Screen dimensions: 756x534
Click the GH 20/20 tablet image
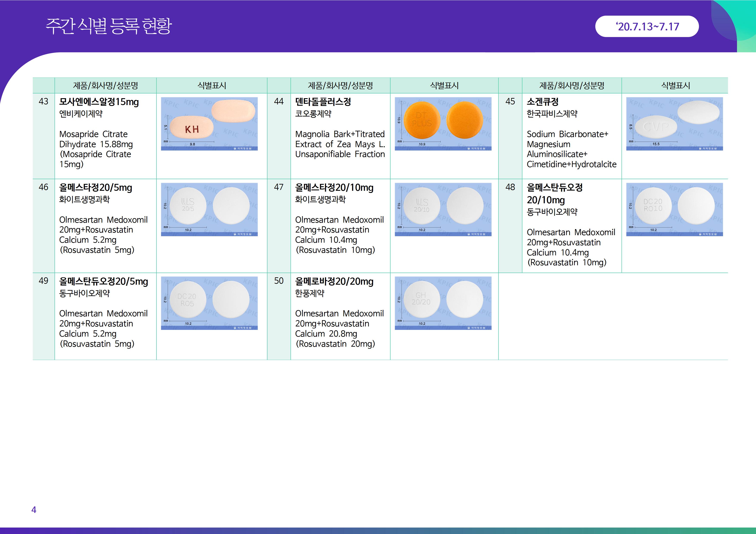tap(443, 303)
